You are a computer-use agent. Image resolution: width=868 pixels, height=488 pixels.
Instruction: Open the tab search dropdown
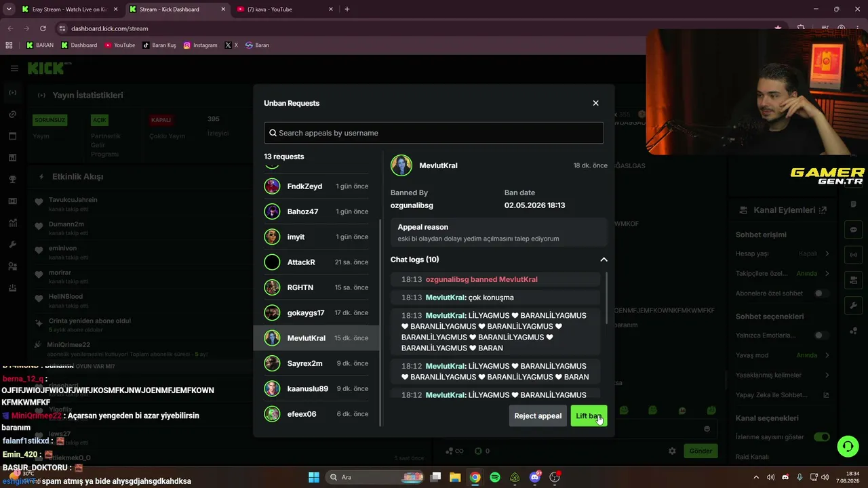pos(9,9)
